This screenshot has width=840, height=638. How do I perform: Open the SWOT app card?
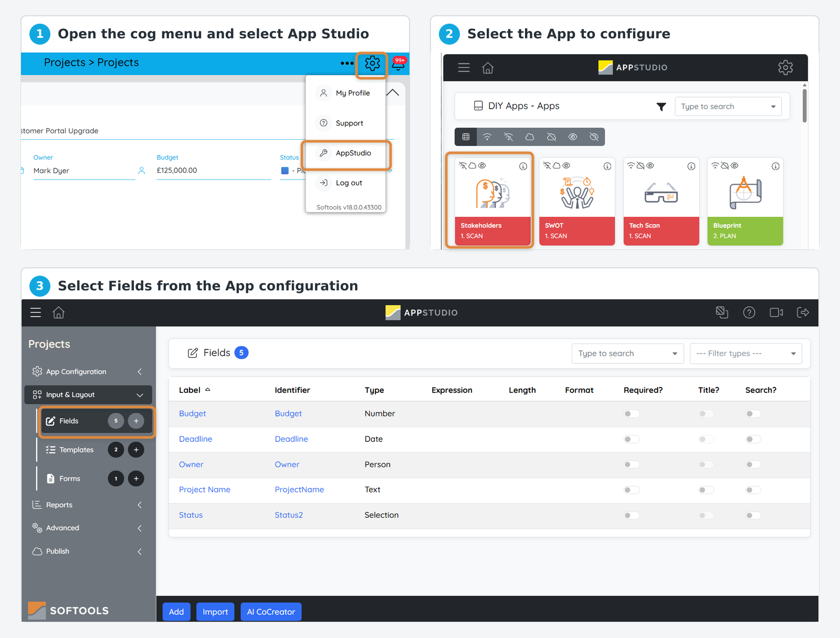tap(577, 201)
